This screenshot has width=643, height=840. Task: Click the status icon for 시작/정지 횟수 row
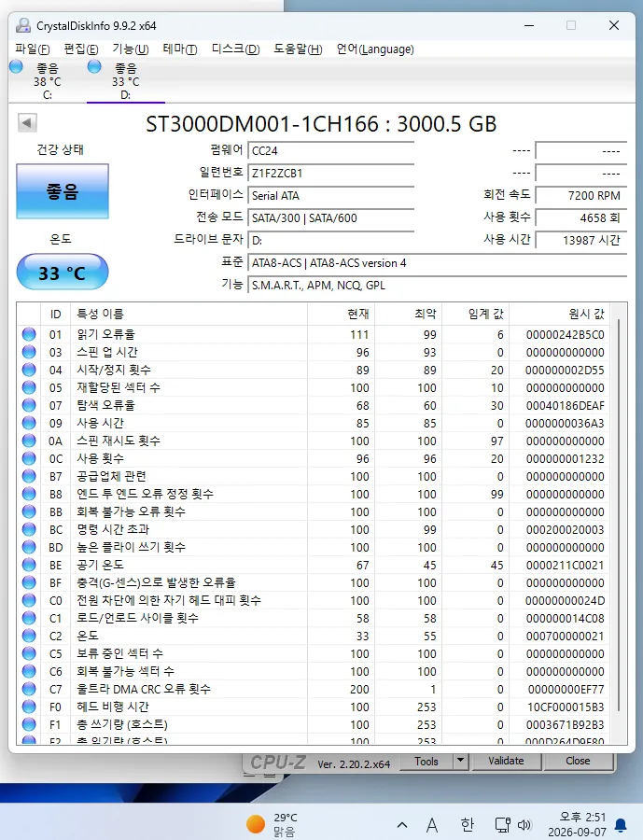tap(29, 370)
